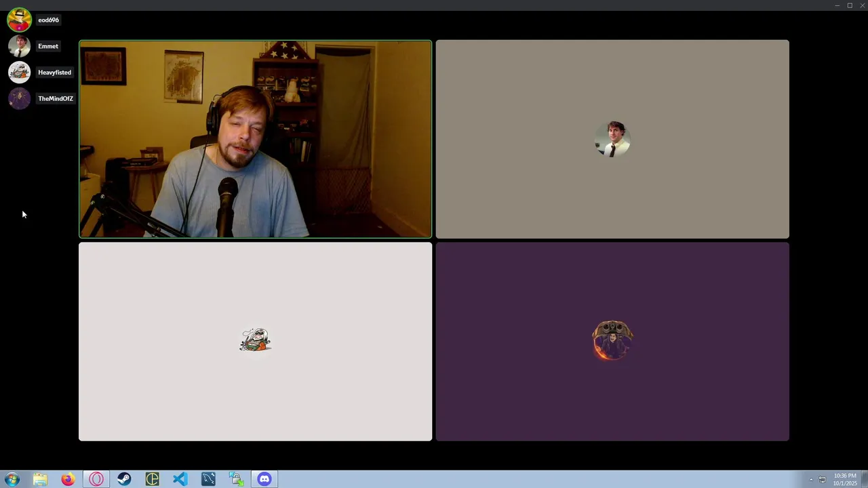Show hidden system tray icons arrow
868x488 pixels.
[x=810, y=480]
